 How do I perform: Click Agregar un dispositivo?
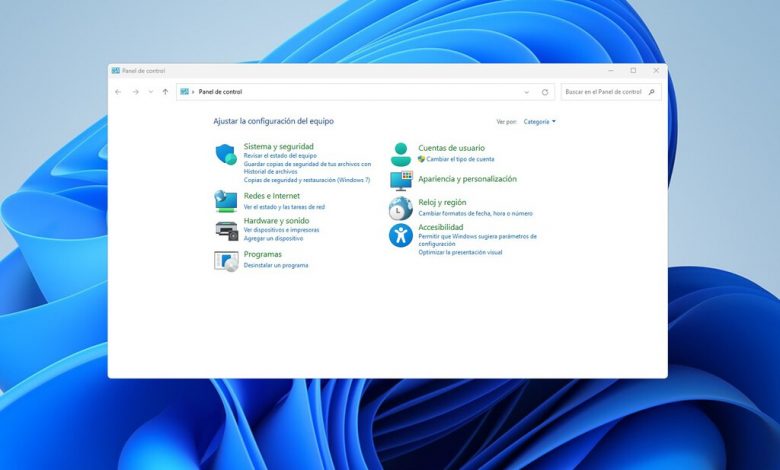[273, 239]
